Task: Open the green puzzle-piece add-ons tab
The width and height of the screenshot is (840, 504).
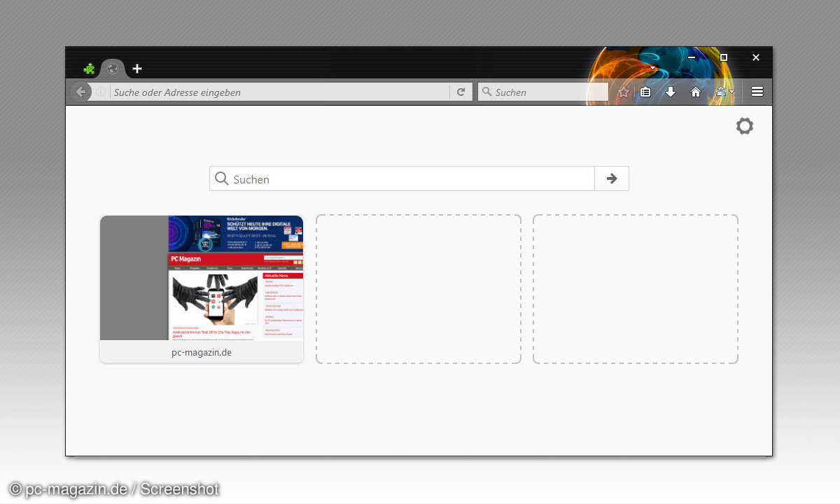Action: click(x=89, y=69)
